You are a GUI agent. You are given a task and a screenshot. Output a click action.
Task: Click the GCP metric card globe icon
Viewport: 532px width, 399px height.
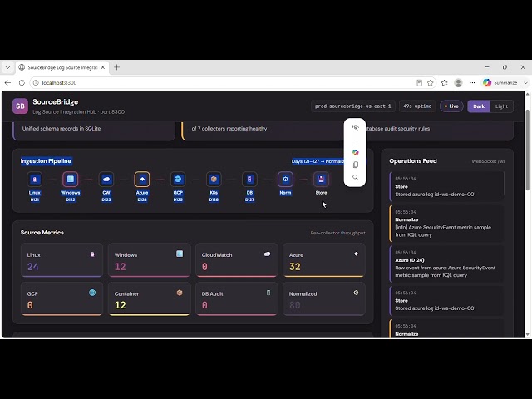(92, 293)
